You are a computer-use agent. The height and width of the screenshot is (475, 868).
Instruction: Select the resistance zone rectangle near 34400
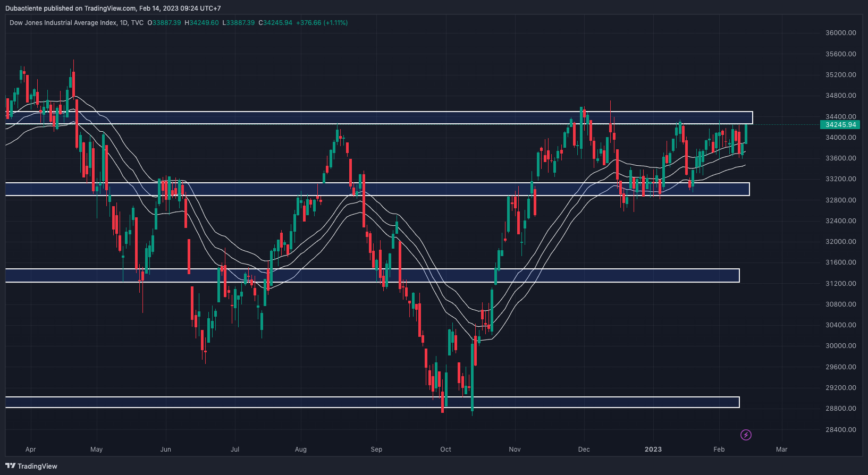[379, 118]
